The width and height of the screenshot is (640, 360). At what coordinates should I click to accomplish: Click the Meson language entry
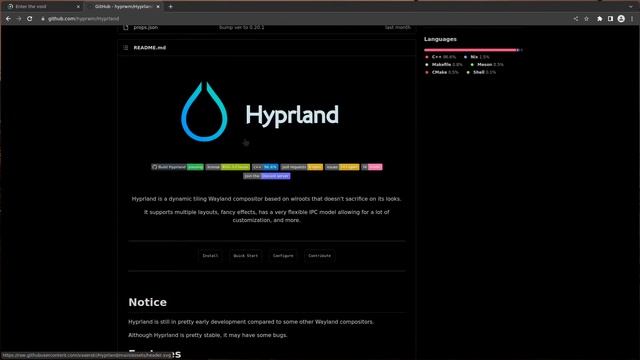(487, 64)
